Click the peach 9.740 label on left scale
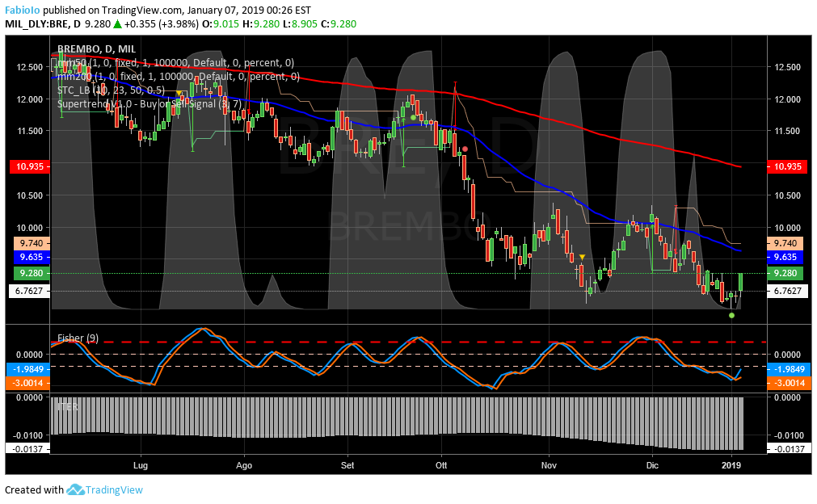Image resolution: width=817 pixels, height=504 pixels. [x=30, y=243]
